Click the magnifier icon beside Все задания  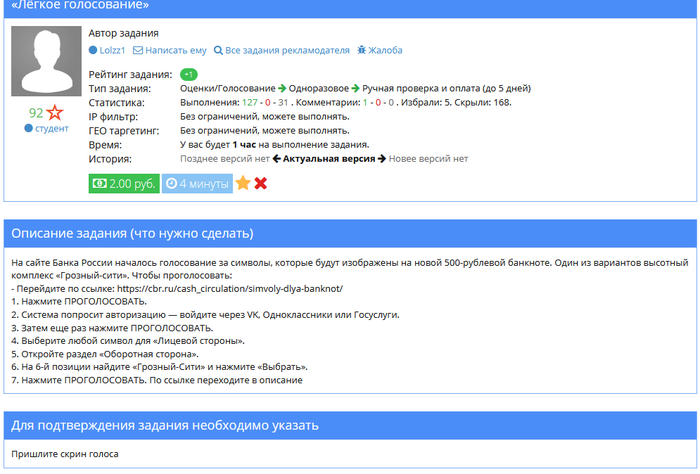click(218, 50)
